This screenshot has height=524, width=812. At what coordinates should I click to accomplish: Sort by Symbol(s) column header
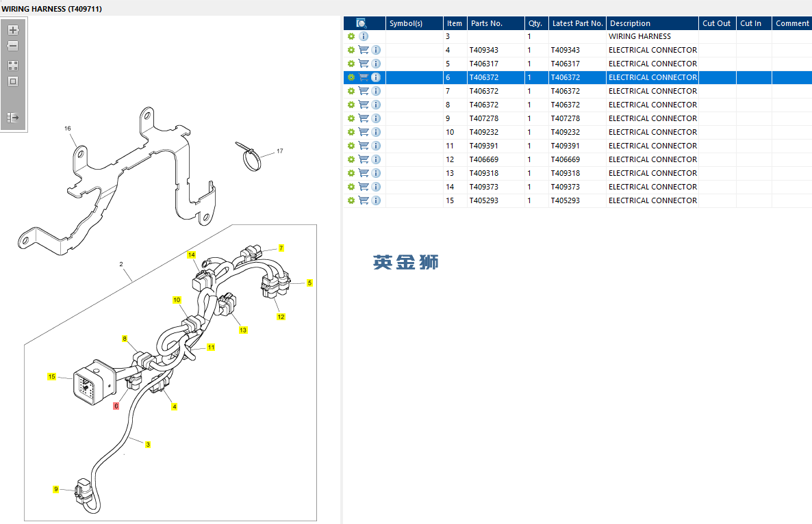[x=414, y=23]
